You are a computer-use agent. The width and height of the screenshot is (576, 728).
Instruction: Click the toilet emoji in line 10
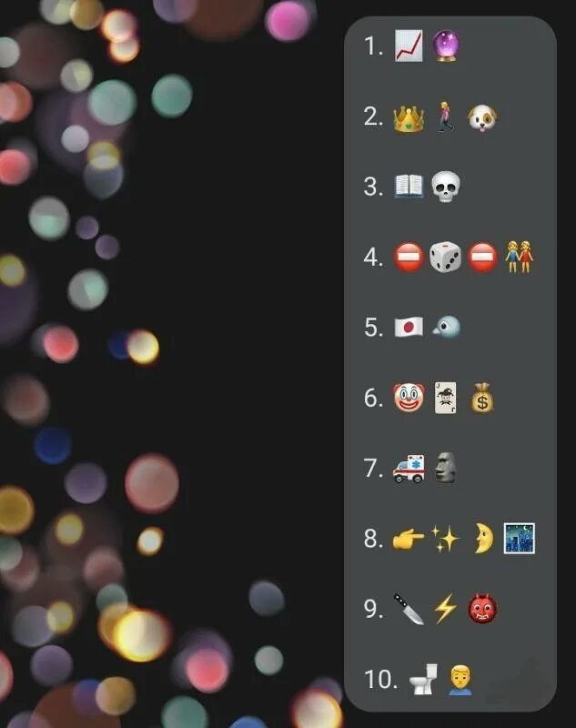(x=423, y=679)
